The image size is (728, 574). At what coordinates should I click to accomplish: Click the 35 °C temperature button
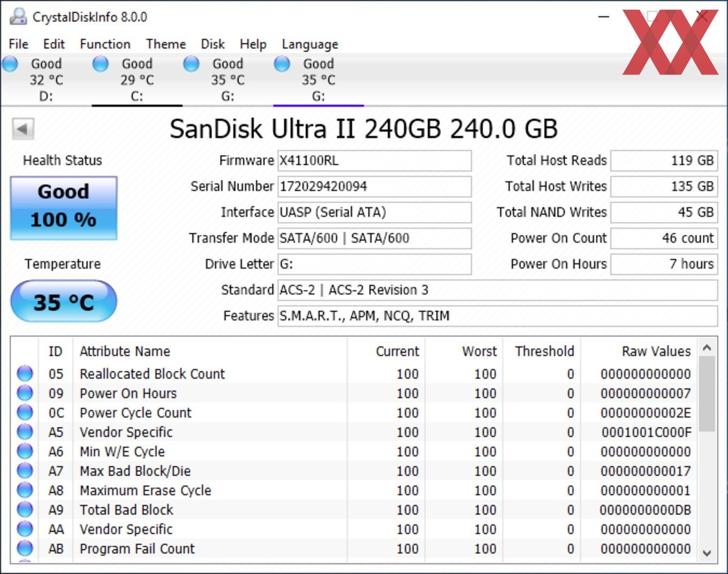[x=64, y=302]
